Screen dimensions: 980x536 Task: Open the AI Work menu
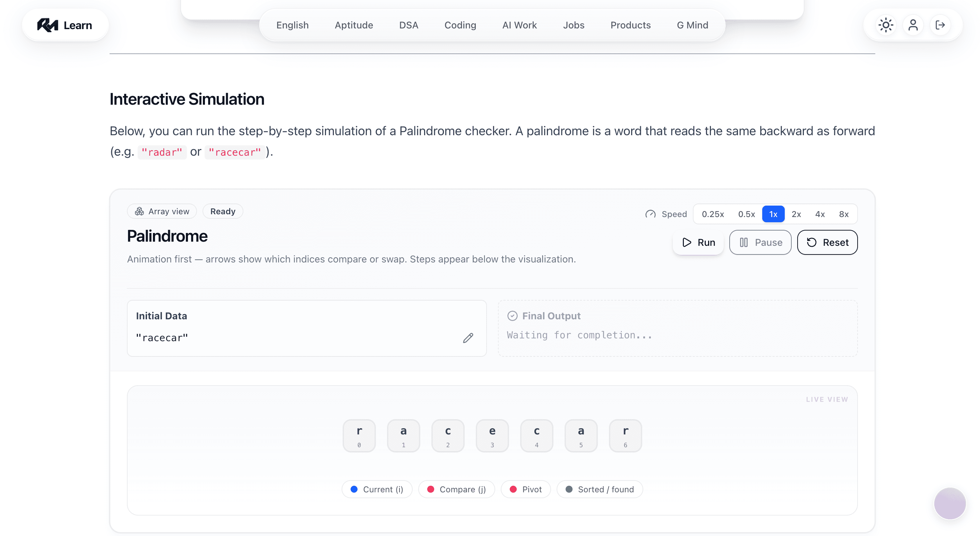tap(519, 25)
